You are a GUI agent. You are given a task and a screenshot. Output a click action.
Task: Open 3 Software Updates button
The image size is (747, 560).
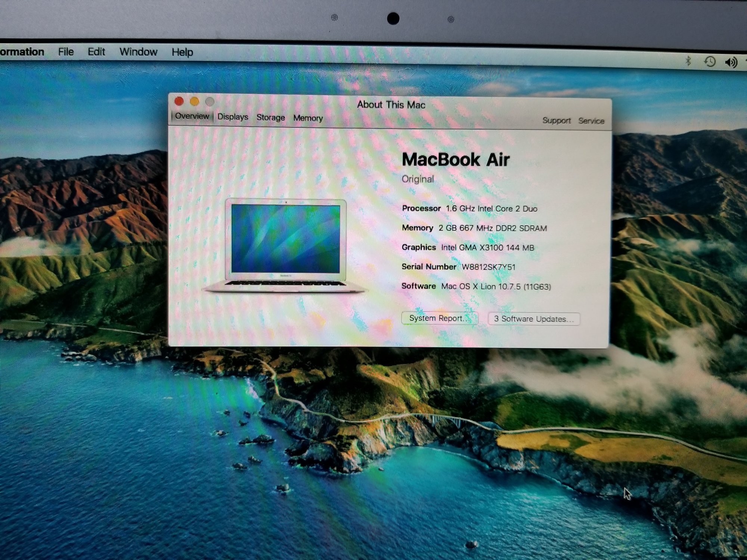point(533,319)
